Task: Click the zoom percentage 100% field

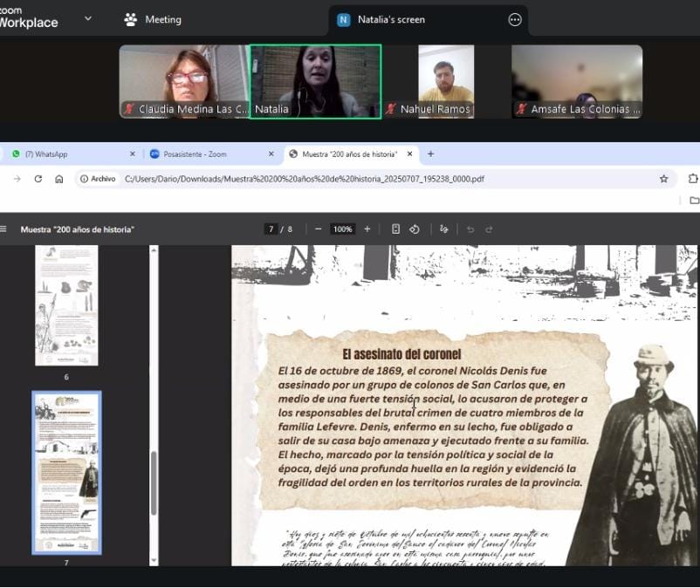Action: coord(342,229)
